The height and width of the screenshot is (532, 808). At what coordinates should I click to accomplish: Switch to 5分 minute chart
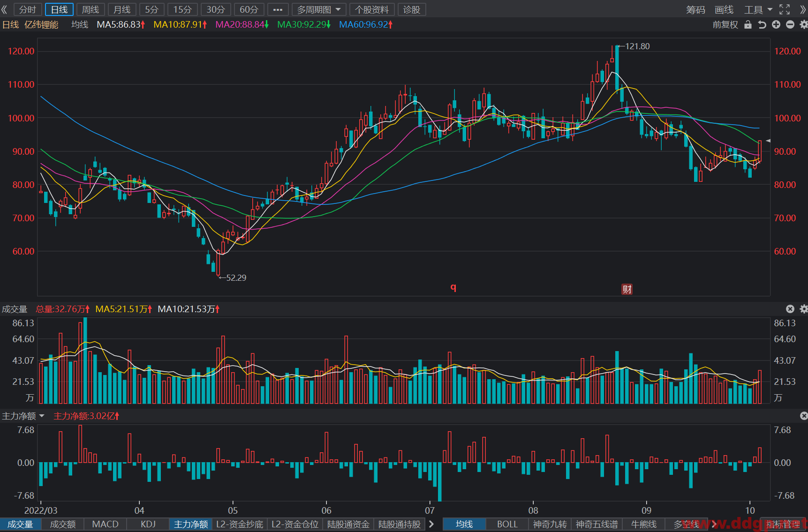152,9
